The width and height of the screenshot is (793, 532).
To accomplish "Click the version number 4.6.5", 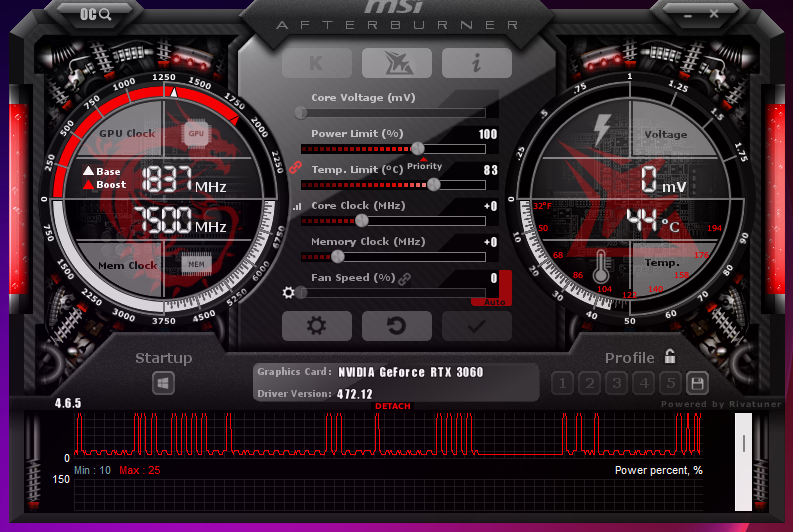I will point(68,403).
